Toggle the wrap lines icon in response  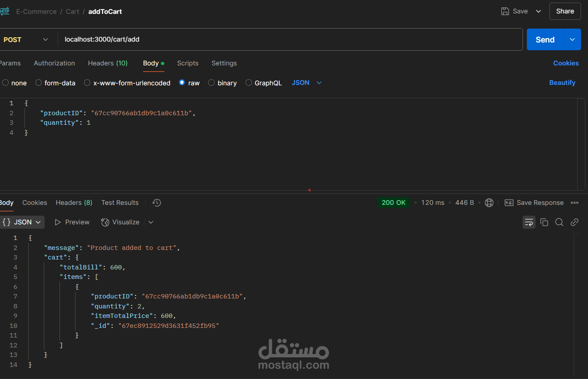coord(529,222)
